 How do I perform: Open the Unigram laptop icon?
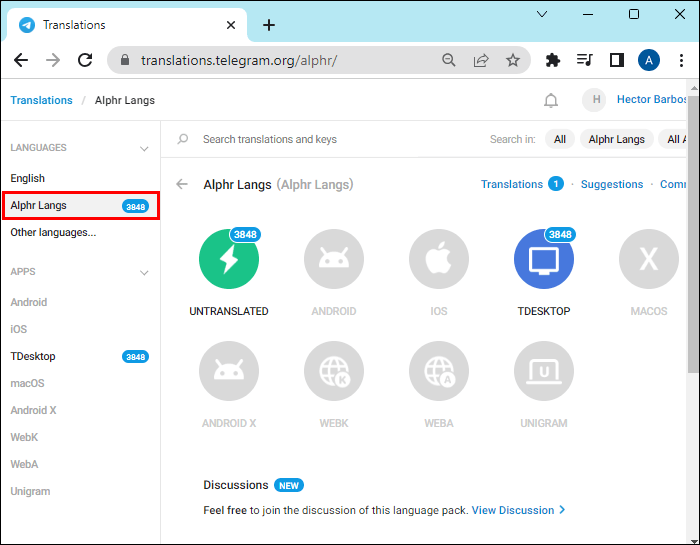pyautogui.click(x=544, y=371)
